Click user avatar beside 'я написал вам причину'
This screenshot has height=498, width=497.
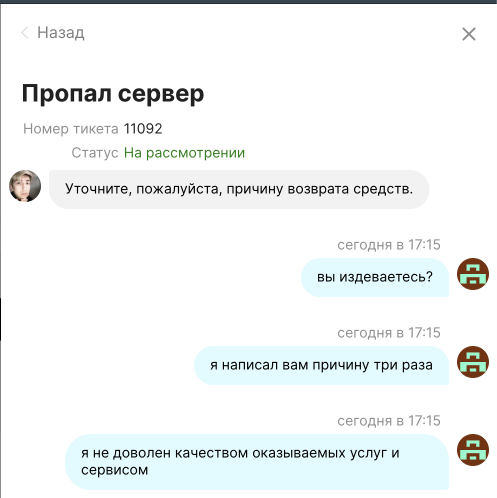click(x=473, y=362)
